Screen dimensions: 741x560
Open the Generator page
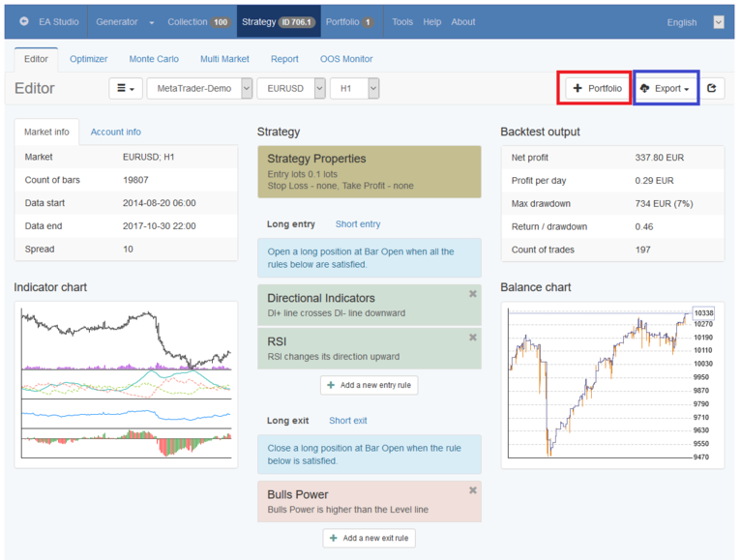(x=117, y=21)
